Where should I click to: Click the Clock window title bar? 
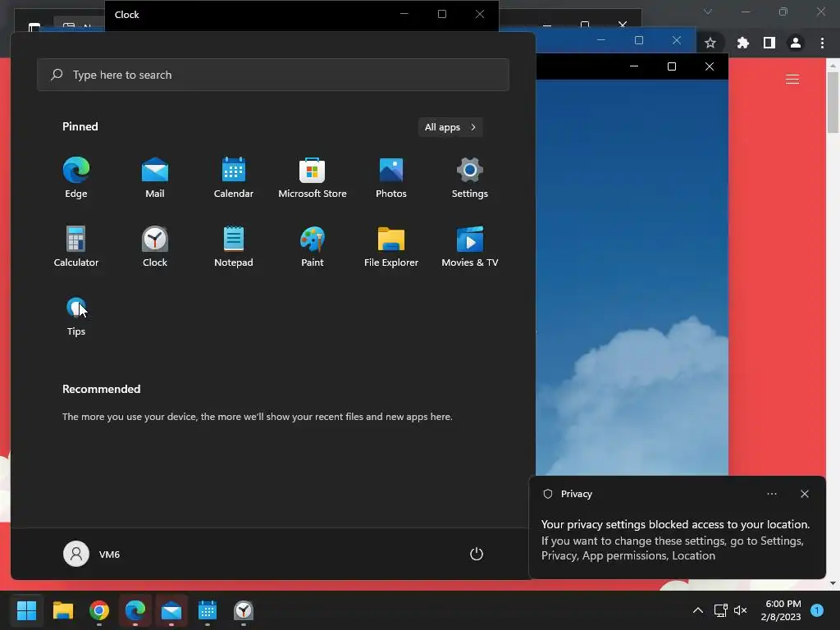tap(302, 15)
